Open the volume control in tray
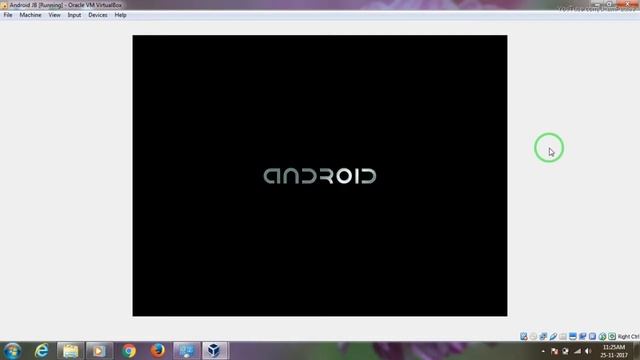Image resolution: width=640 pixels, height=360 pixels. coord(588,351)
